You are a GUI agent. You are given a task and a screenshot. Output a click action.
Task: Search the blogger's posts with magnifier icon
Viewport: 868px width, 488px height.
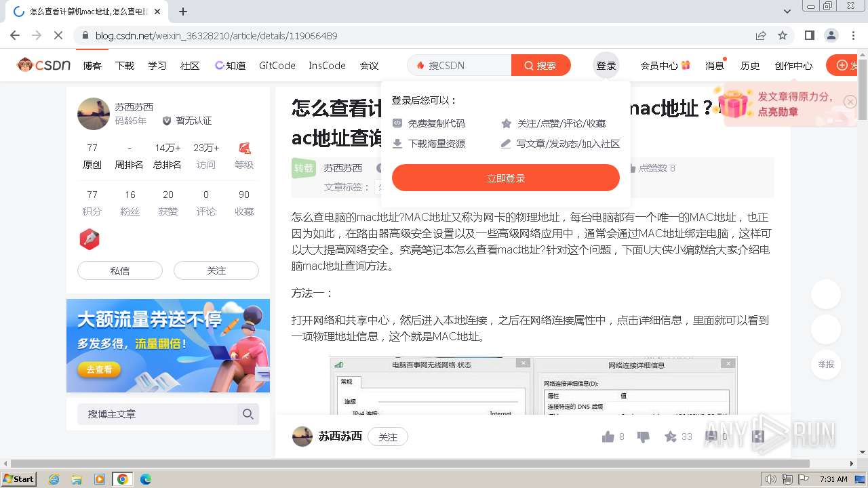(248, 414)
